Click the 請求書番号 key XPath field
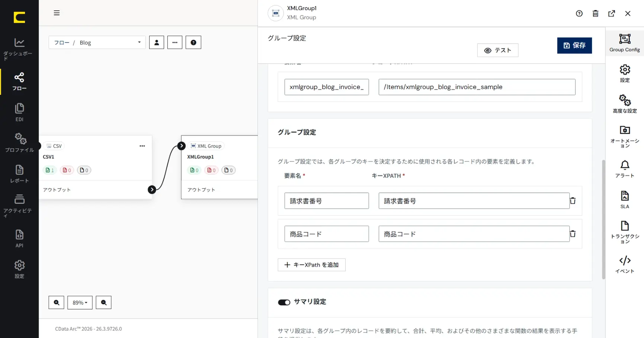 click(x=474, y=201)
